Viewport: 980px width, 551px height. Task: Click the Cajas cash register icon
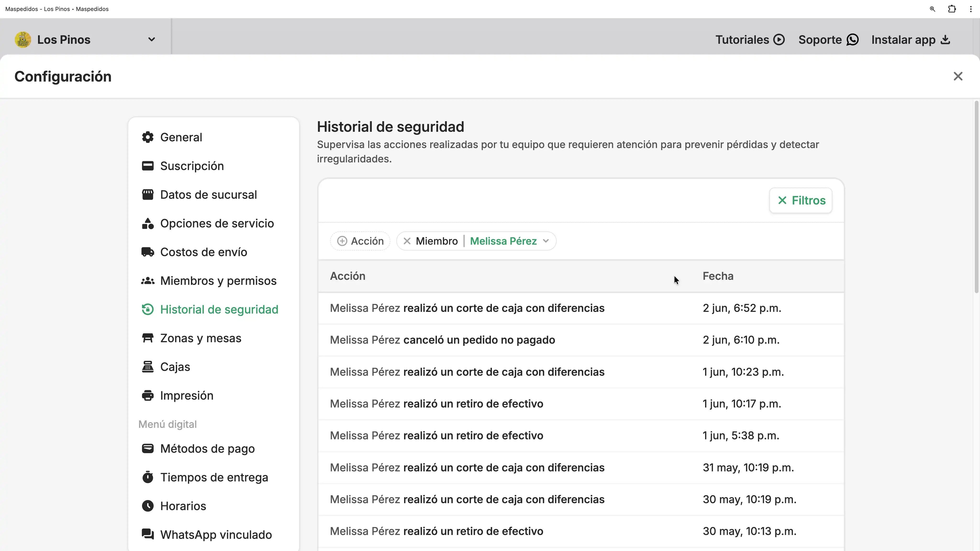(148, 367)
